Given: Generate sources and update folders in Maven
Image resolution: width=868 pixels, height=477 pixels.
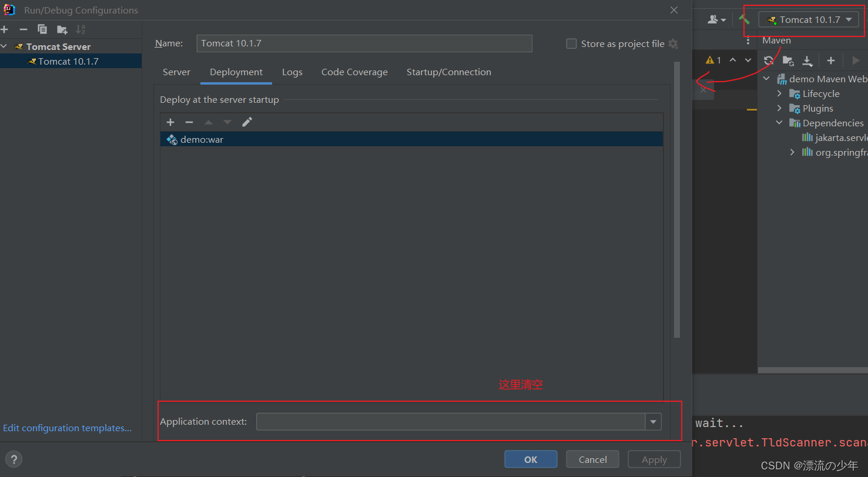Looking at the screenshot, I should coord(788,60).
